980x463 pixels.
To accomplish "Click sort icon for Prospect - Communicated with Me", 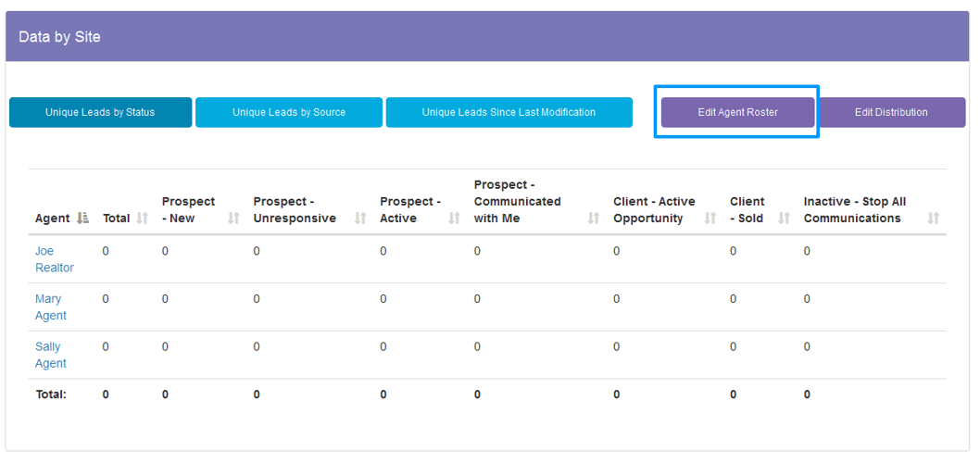I will coord(593,219).
